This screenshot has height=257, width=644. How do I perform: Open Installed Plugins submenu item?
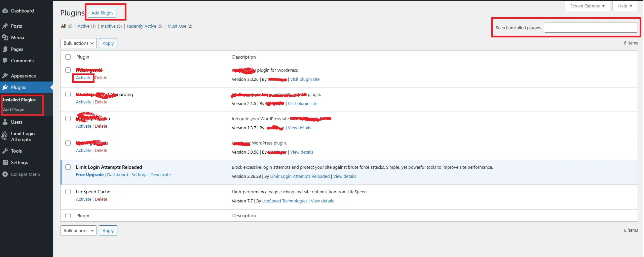coord(19,100)
